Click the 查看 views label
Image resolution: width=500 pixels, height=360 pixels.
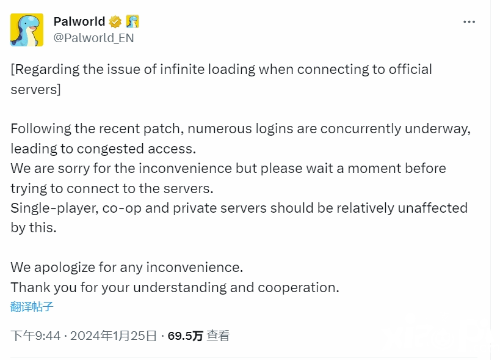tap(218, 336)
